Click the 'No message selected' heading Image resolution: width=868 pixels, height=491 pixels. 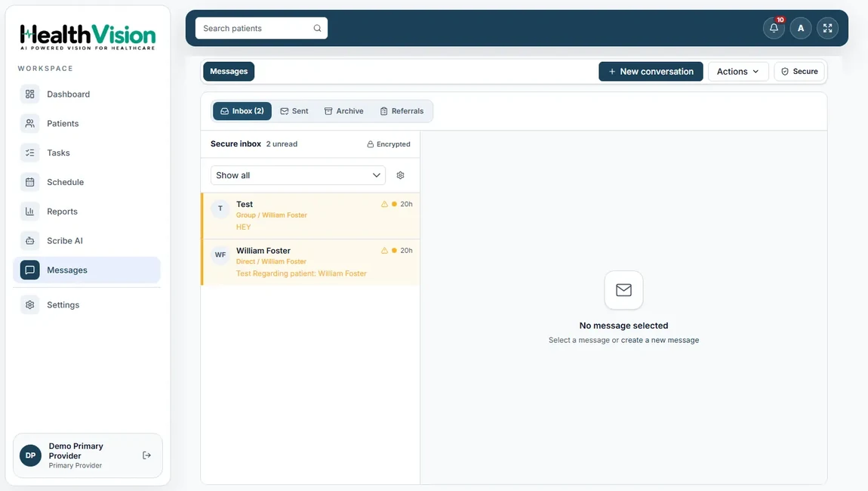(x=624, y=326)
